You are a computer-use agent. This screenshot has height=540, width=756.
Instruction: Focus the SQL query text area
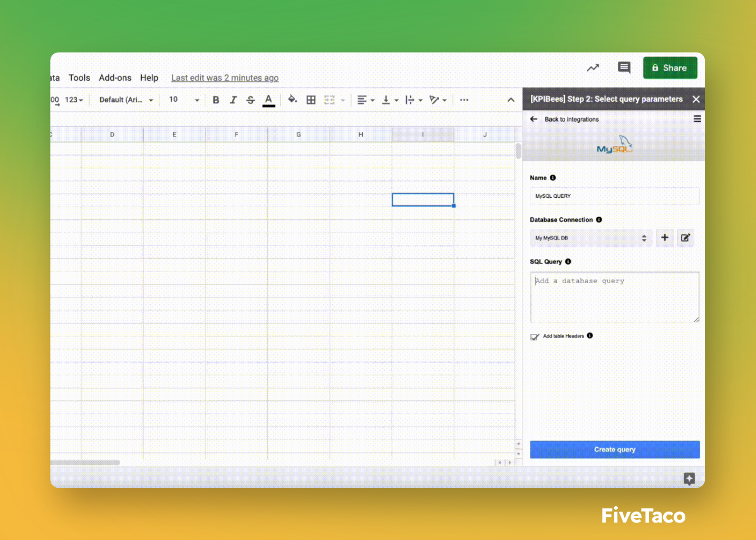[615, 297]
